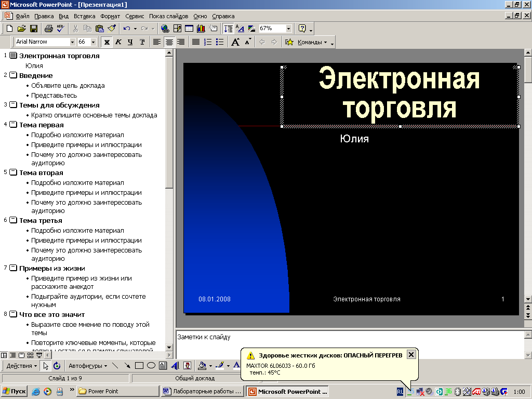Open the Вид menu
The width and height of the screenshot is (532, 399).
coord(63,16)
